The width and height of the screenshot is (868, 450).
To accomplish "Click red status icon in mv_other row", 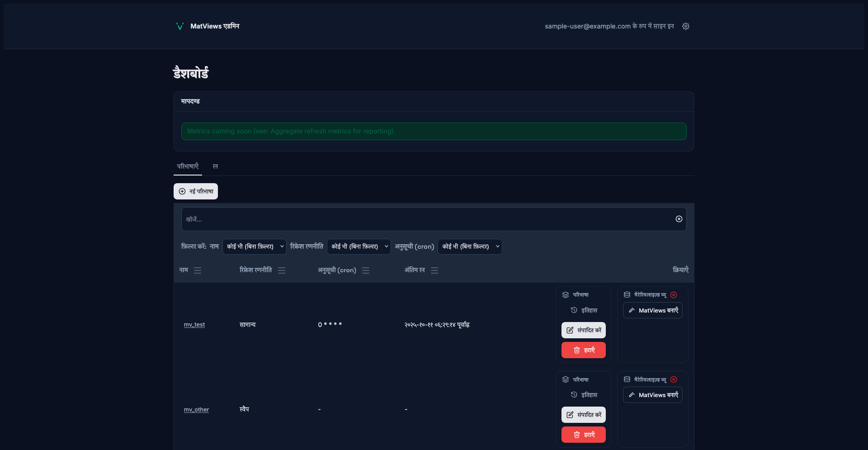I will point(674,380).
